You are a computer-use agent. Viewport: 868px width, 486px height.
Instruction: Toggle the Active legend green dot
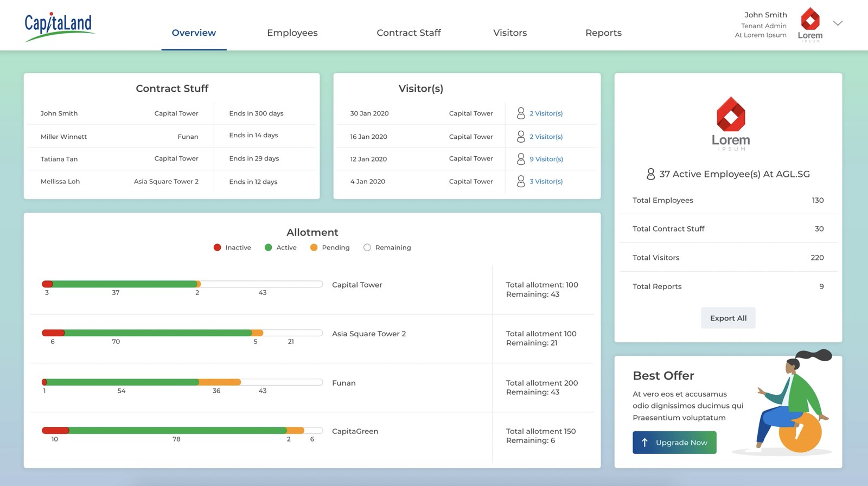[268, 247]
